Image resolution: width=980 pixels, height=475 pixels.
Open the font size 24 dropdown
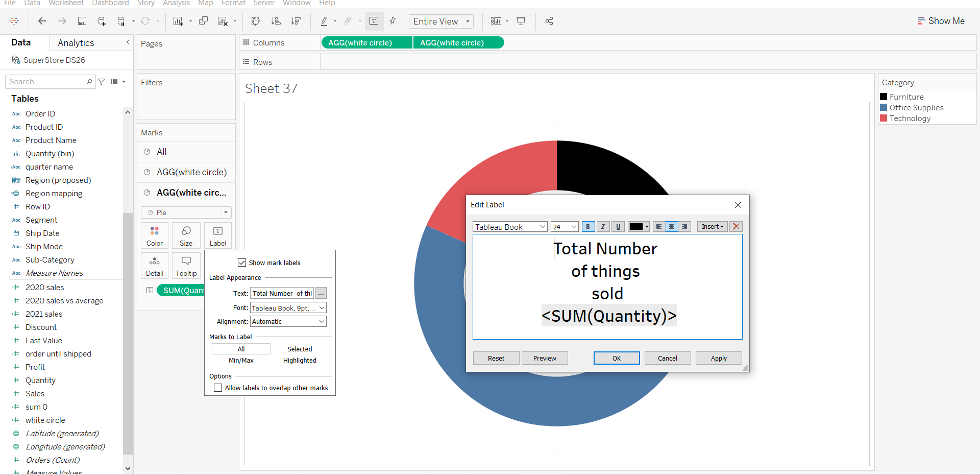tap(565, 227)
